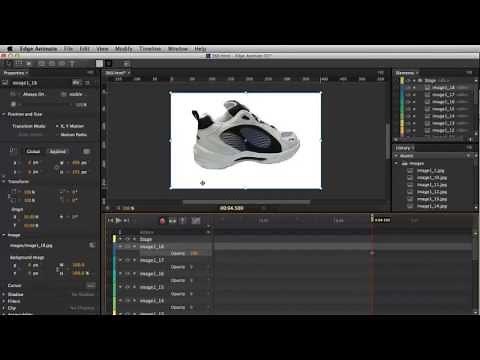
Task: Click the stage time display 00:04.500
Action: [x=232, y=208]
